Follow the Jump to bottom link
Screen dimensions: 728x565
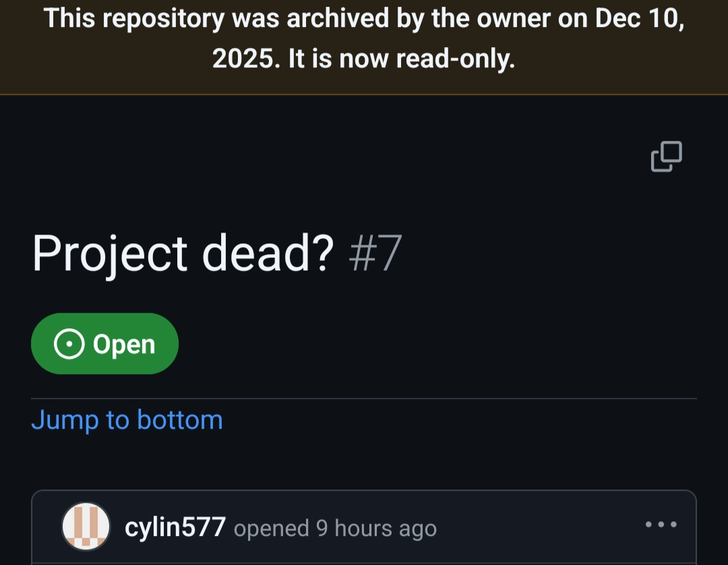(127, 420)
